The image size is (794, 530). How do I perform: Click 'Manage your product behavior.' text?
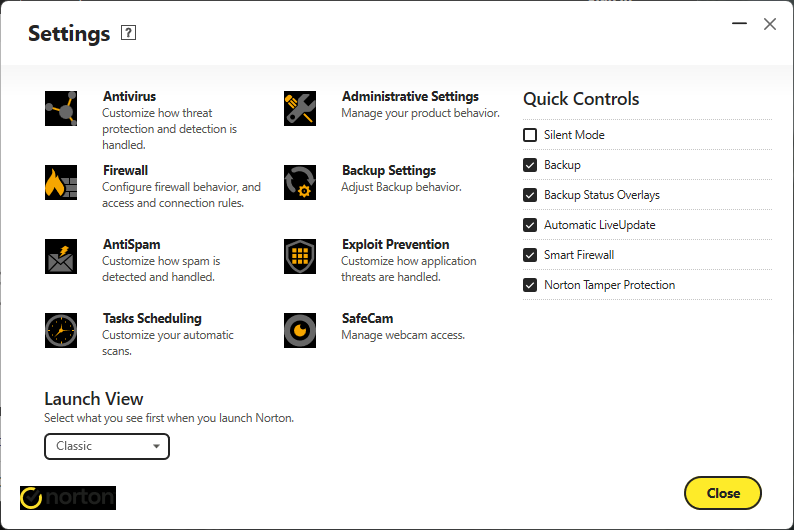pyautogui.click(x=421, y=113)
